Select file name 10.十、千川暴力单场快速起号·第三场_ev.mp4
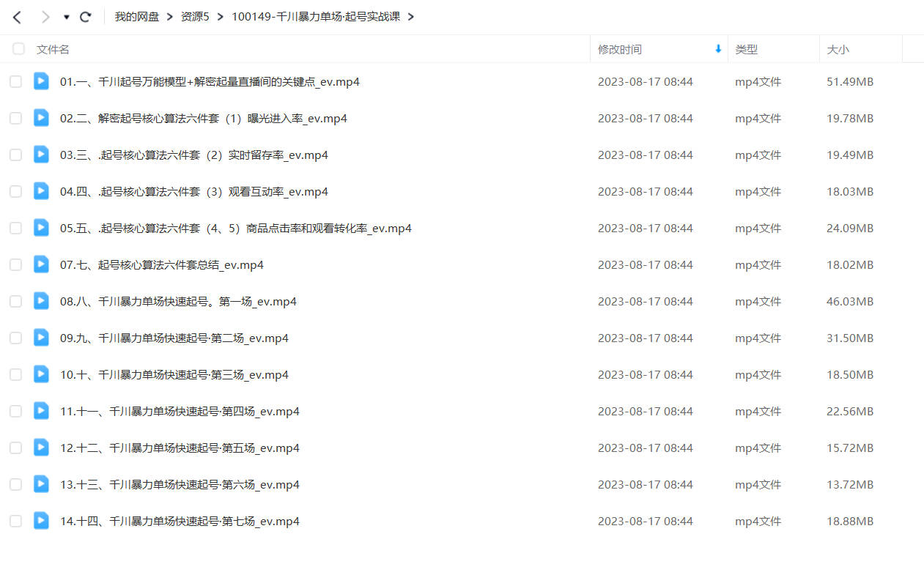 tap(174, 374)
